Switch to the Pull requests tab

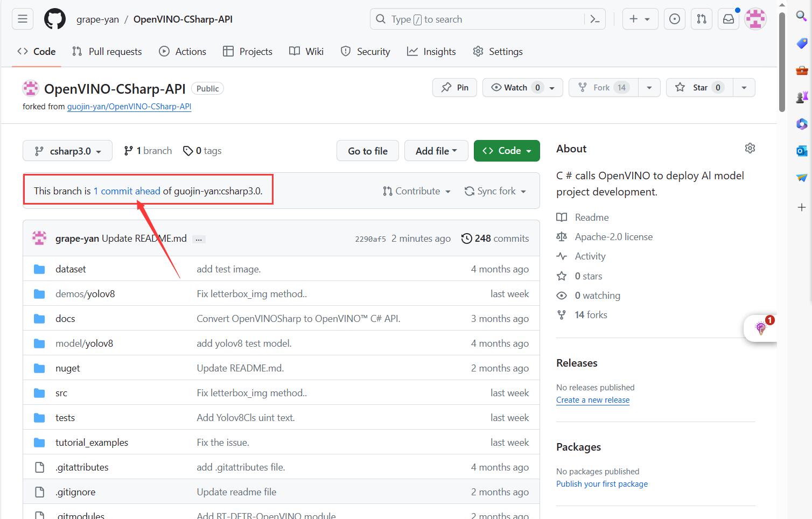pos(107,52)
